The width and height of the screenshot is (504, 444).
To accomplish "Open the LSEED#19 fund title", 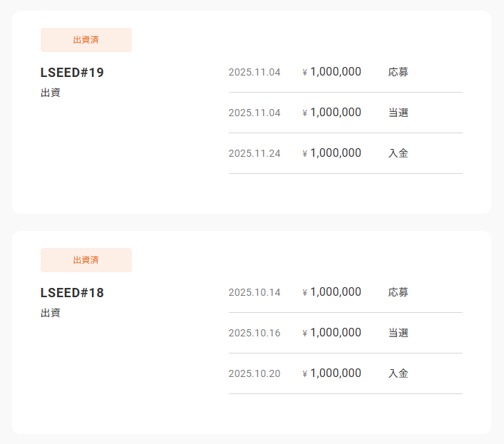I will tap(72, 73).
